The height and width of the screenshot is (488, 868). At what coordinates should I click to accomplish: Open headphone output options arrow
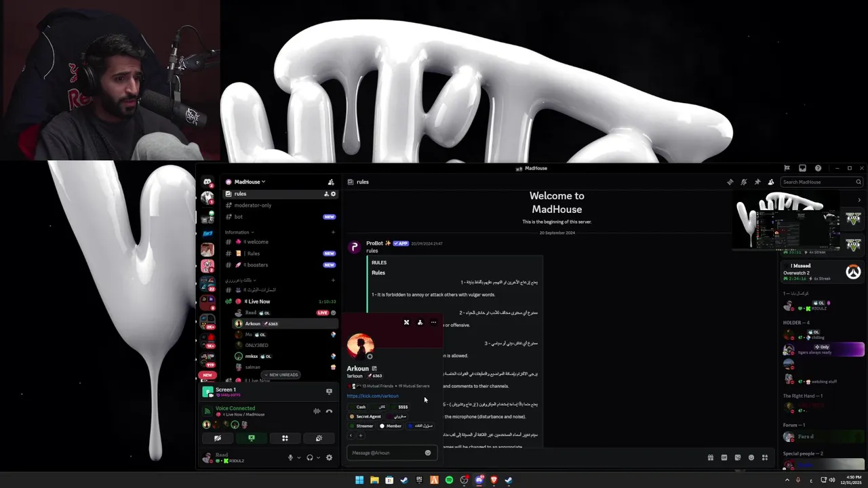coord(318,457)
